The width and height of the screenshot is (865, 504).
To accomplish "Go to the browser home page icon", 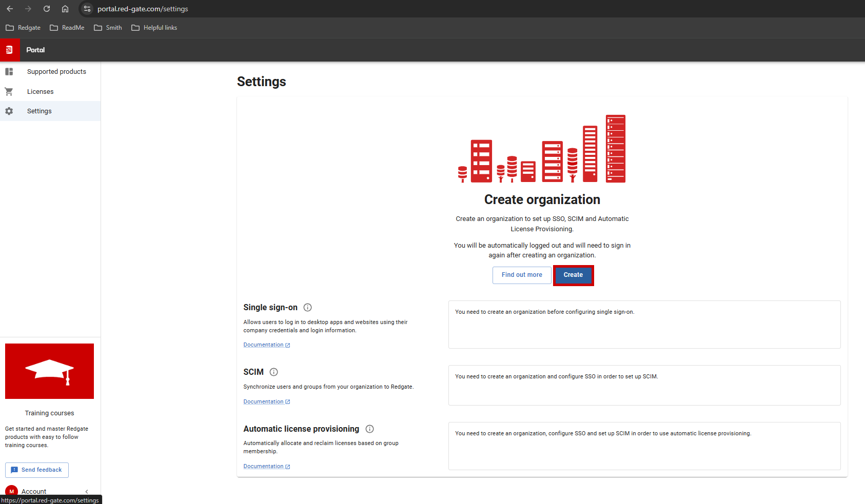I will (x=65, y=9).
